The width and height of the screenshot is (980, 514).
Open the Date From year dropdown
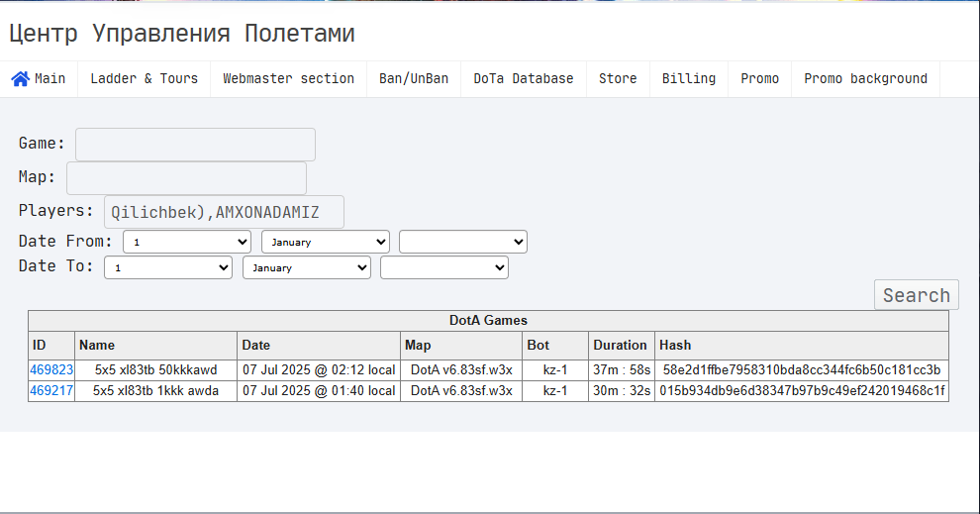click(x=463, y=242)
